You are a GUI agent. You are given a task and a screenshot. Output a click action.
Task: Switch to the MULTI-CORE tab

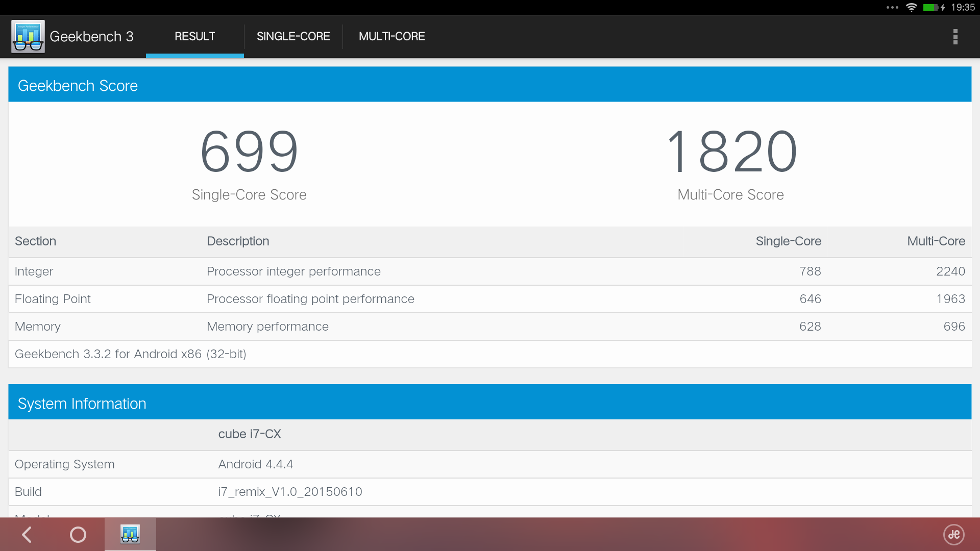click(x=391, y=37)
